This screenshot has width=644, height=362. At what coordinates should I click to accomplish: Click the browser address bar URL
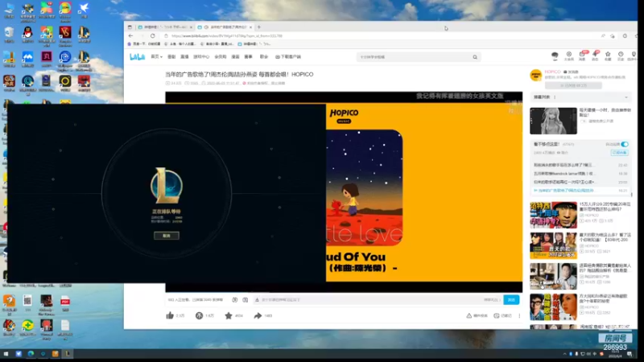tap(227, 35)
